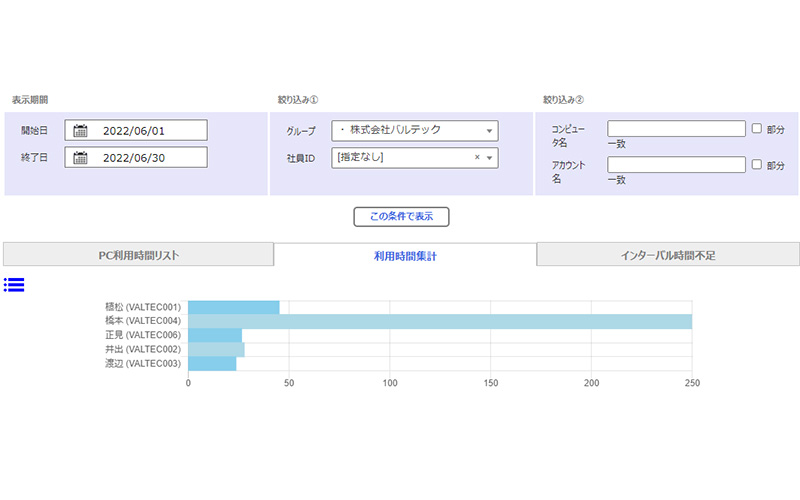Click the 開始日 field showing 2022/06/01

136,130
